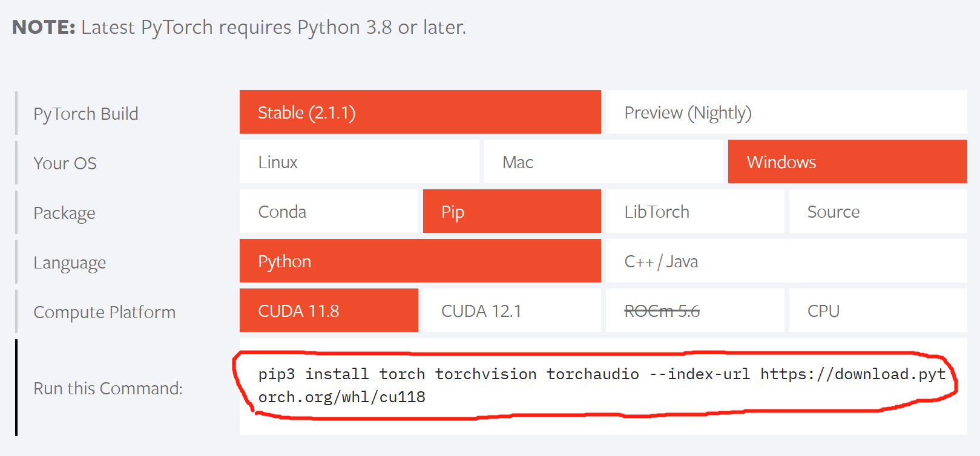Select the CUDA 11.8 compute platform
This screenshot has width=980, height=456.
(x=329, y=310)
